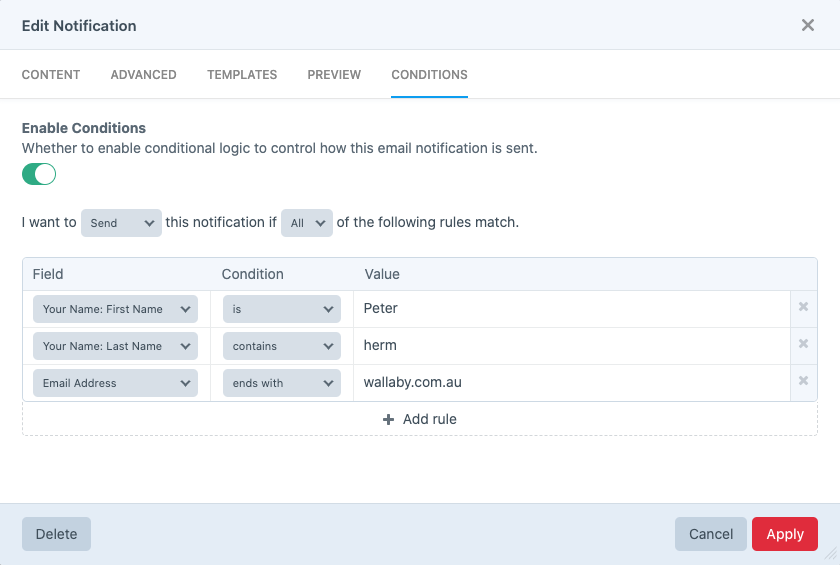This screenshot has width=840, height=565.
Task: Remove the Last Name rule
Action: tap(803, 345)
